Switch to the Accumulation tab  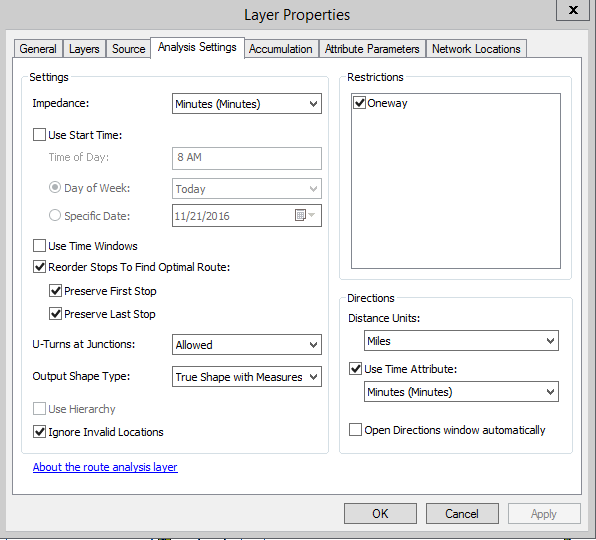coord(281,49)
